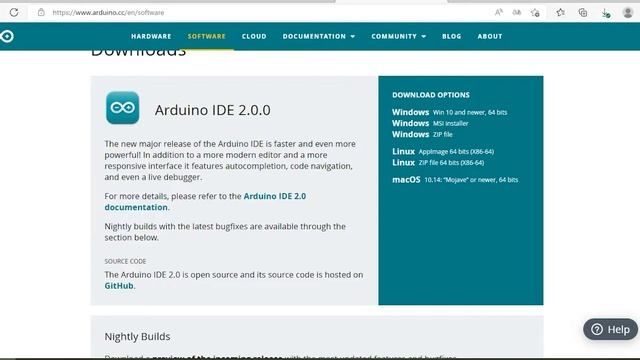Open the HARDWARE nav item
The image size is (640, 360).
[x=151, y=36]
